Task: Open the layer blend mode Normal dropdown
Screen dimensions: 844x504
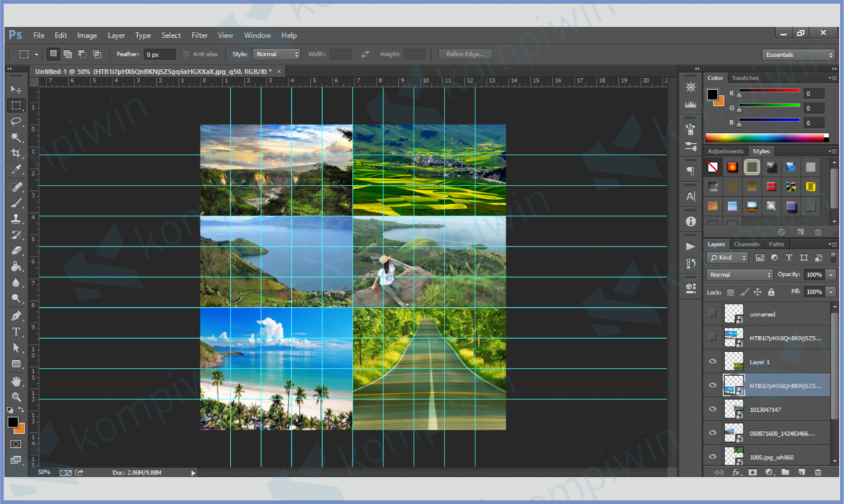Action: click(740, 275)
